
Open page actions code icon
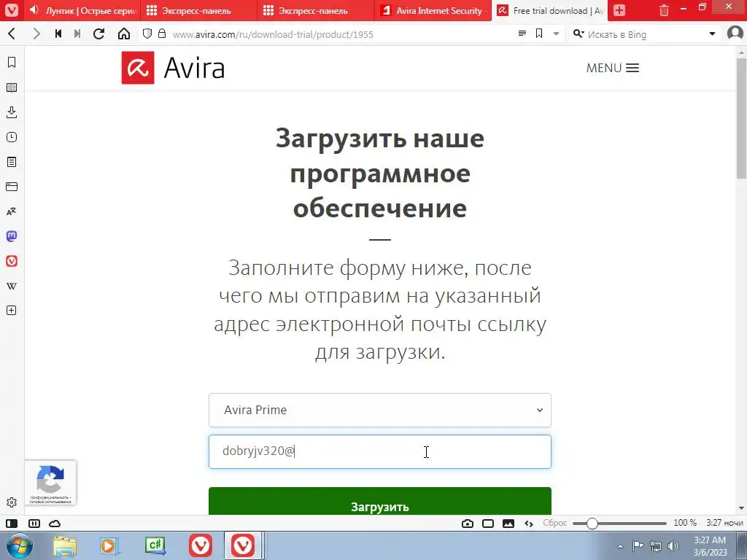click(529, 524)
